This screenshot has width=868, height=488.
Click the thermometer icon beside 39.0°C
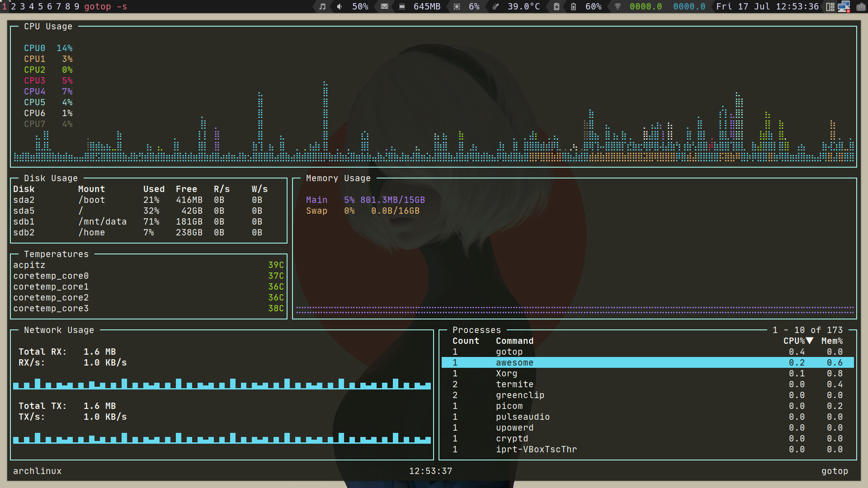click(x=495, y=6)
